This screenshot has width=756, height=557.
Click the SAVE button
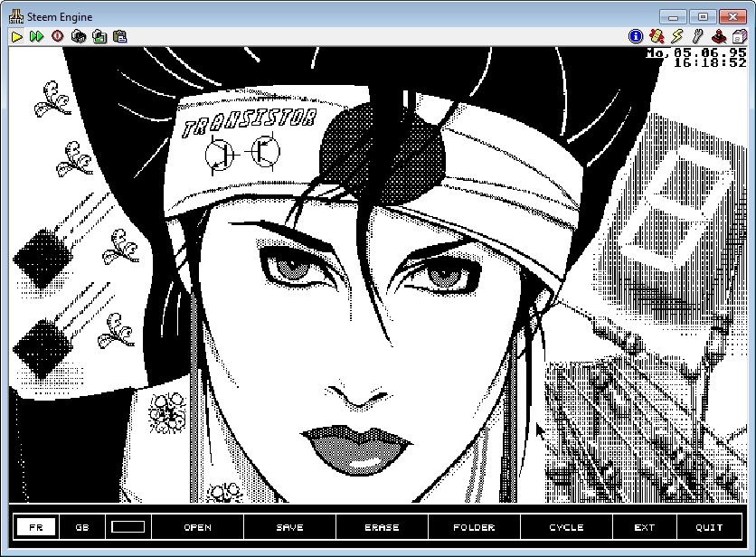coord(289,527)
